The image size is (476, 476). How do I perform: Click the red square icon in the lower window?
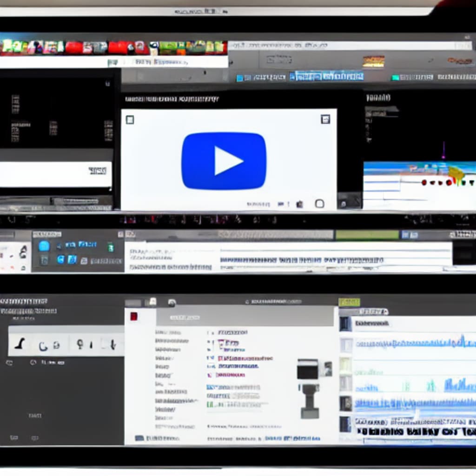coord(134,316)
